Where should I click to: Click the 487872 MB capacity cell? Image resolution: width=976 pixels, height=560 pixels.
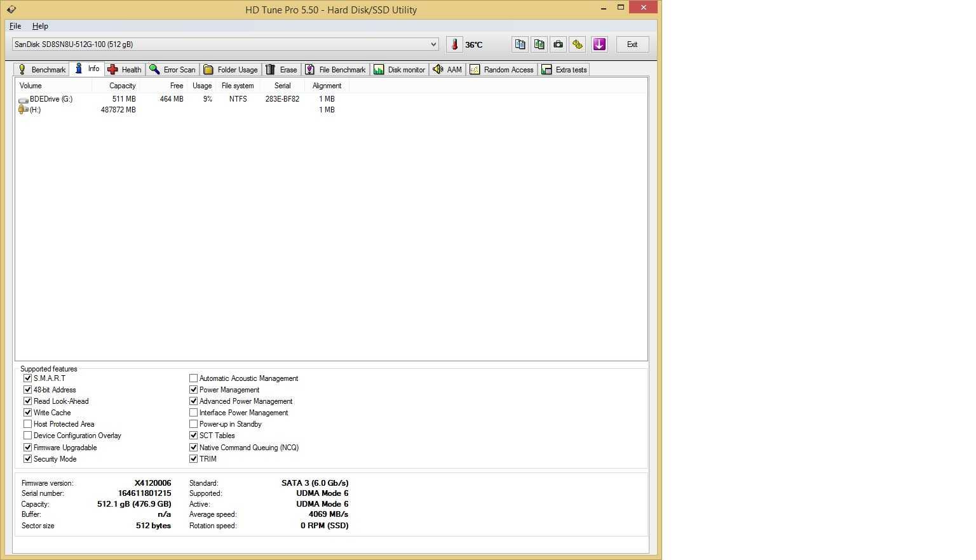[118, 110]
